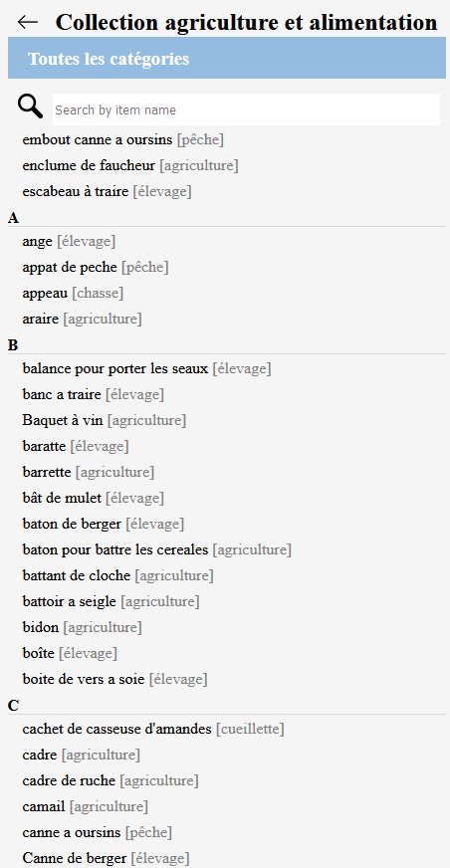450x868 pixels.
Task: Open the araire agriculture item
Action: click(x=82, y=319)
